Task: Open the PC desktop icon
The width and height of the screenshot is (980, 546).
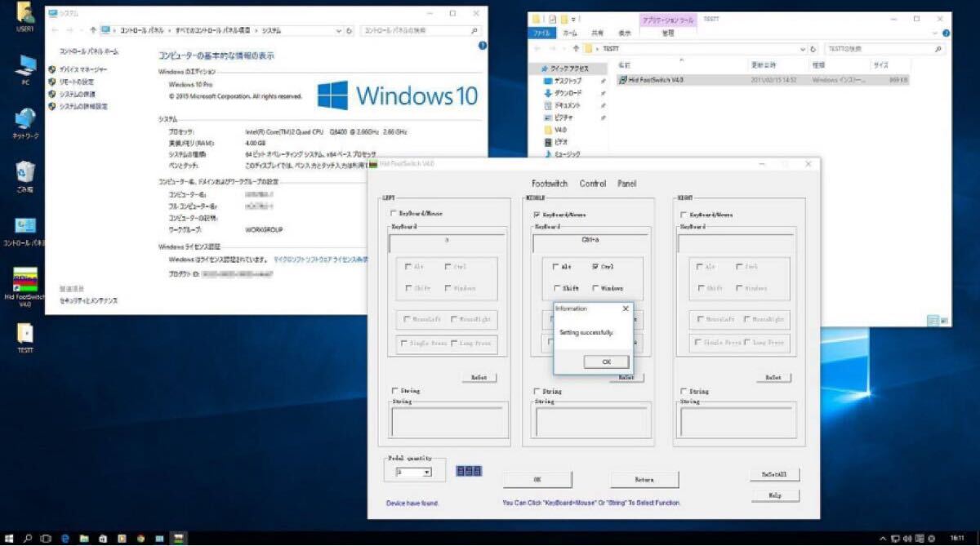Action: (x=25, y=66)
